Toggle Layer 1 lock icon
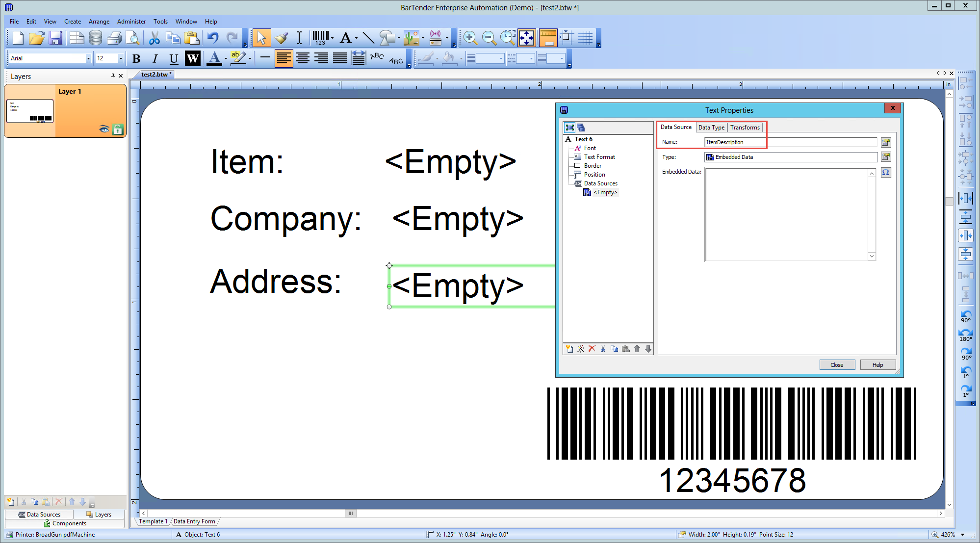The height and width of the screenshot is (543, 980). 118,129
